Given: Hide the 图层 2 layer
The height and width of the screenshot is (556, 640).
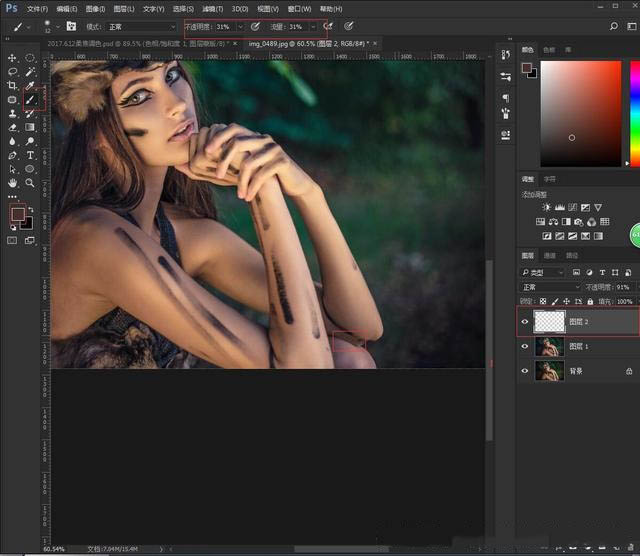Looking at the screenshot, I should pyautogui.click(x=525, y=321).
